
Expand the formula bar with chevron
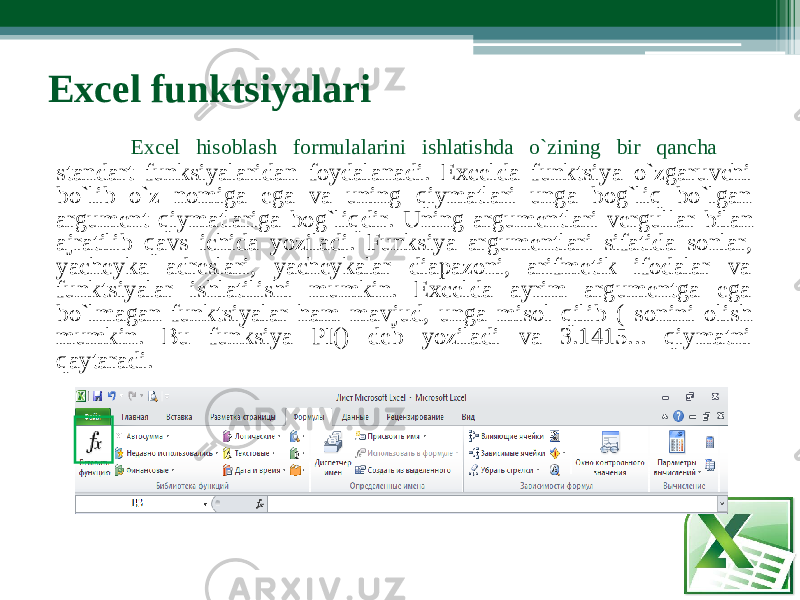tap(722, 504)
